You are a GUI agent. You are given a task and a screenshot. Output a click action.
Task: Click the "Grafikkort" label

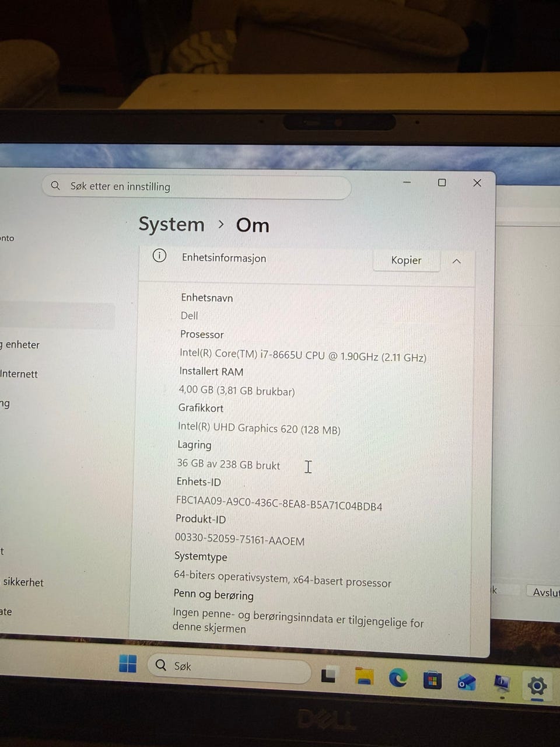tap(201, 408)
